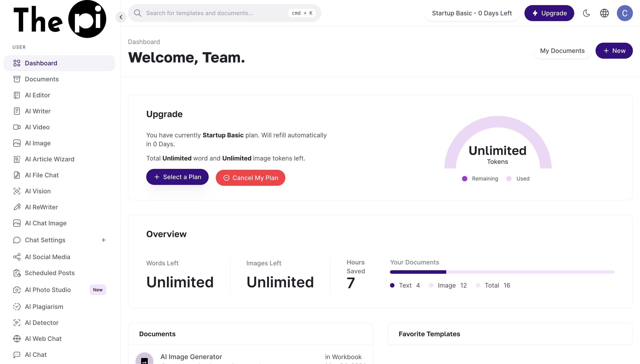Click the AI File Chat icon
Image resolution: width=640 pixels, height=364 pixels.
pos(17,175)
